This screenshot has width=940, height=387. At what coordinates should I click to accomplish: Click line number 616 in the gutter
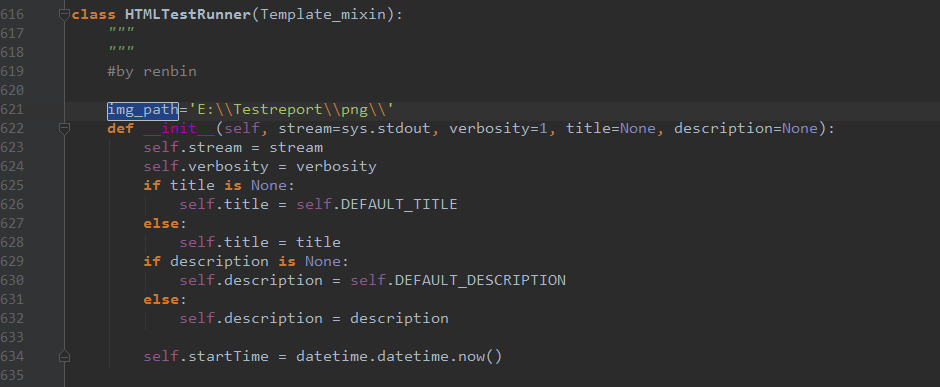[x=13, y=14]
